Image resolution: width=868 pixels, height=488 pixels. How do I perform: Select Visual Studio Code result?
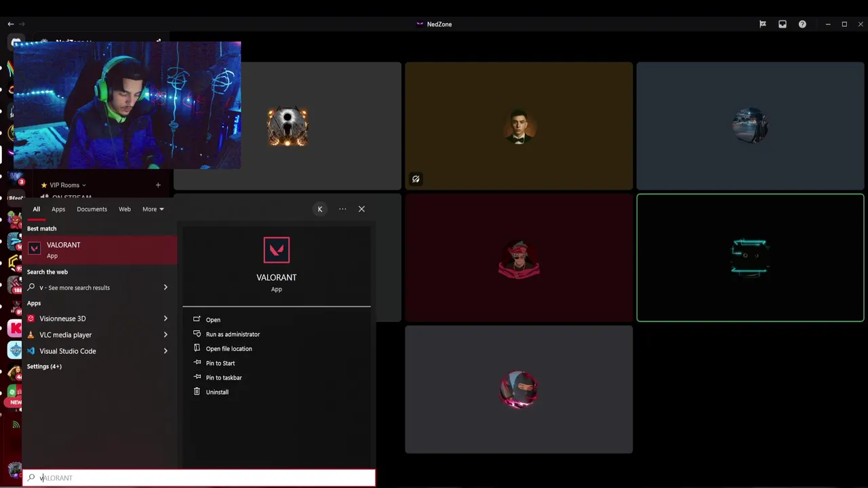pos(87,351)
